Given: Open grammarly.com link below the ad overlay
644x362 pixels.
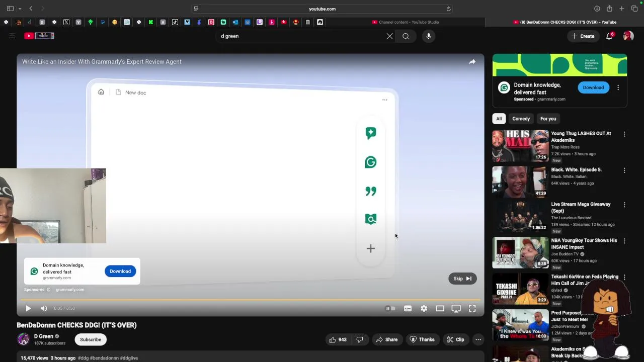Looking at the screenshot, I should point(70,290).
